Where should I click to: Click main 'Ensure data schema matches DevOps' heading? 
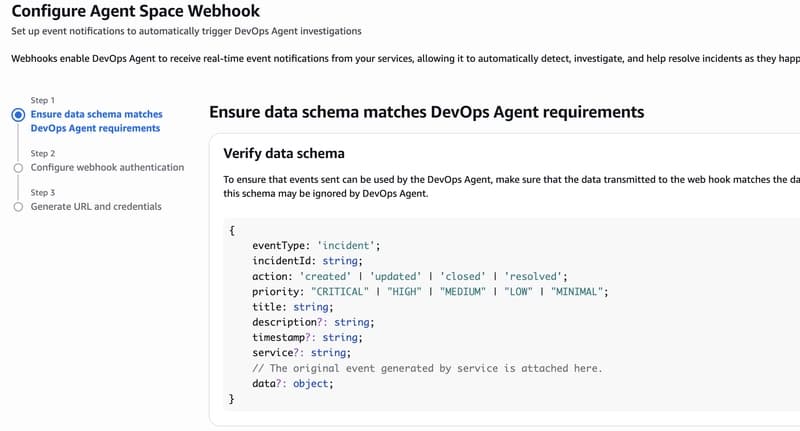point(427,112)
